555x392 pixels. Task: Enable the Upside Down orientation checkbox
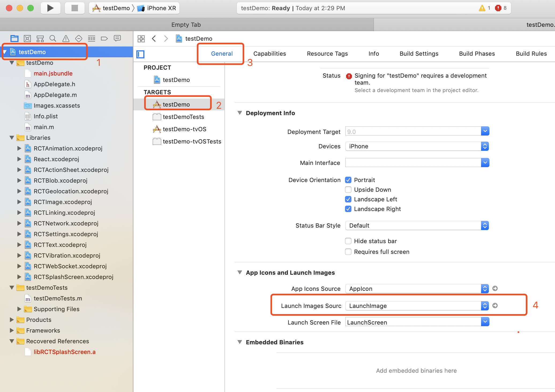[348, 190]
